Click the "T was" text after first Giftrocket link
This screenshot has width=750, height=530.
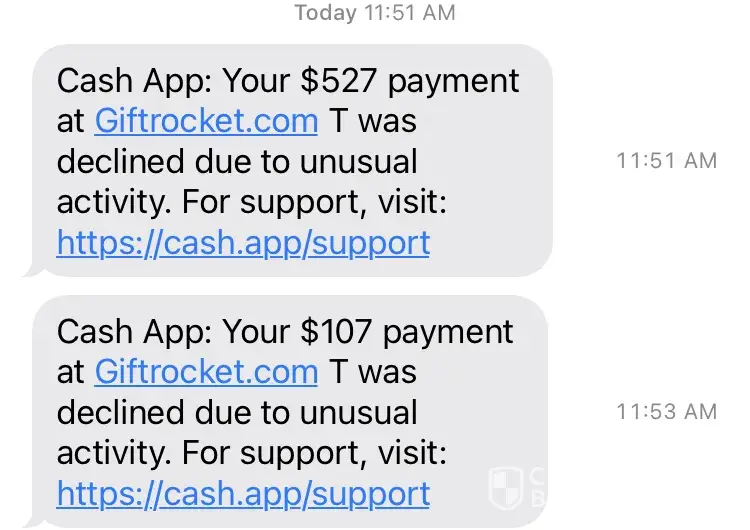(x=373, y=122)
